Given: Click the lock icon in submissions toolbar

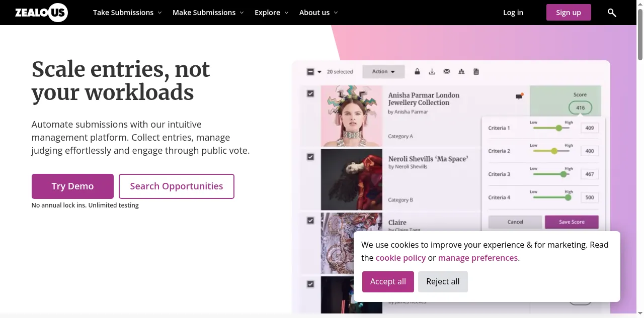Looking at the screenshot, I should pyautogui.click(x=417, y=72).
